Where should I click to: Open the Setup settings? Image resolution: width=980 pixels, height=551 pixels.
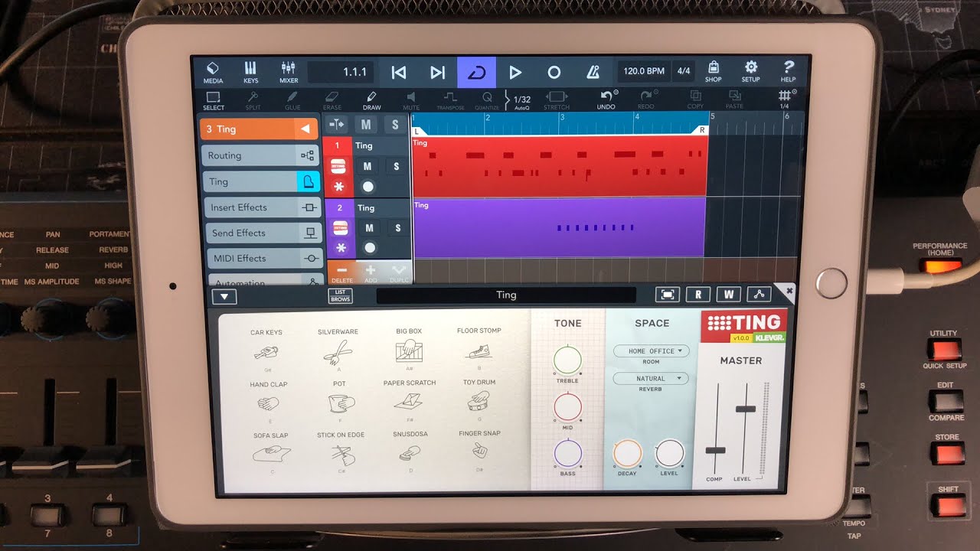pos(750,73)
